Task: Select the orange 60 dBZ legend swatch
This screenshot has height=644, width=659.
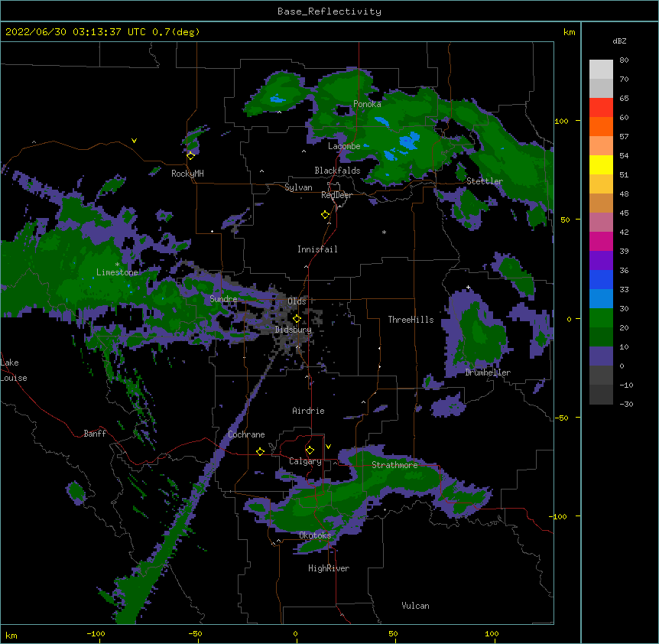Action: tap(601, 126)
